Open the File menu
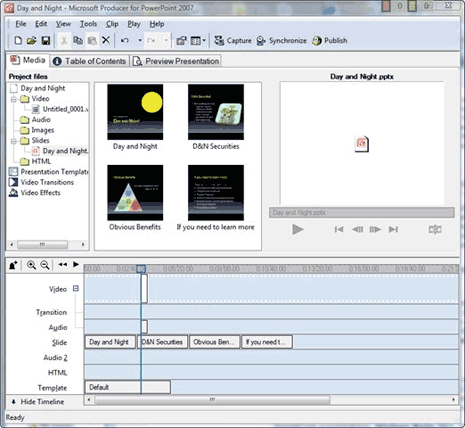Image resolution: width=465 pixels, height=428 pixels. (x=21, y=24)
